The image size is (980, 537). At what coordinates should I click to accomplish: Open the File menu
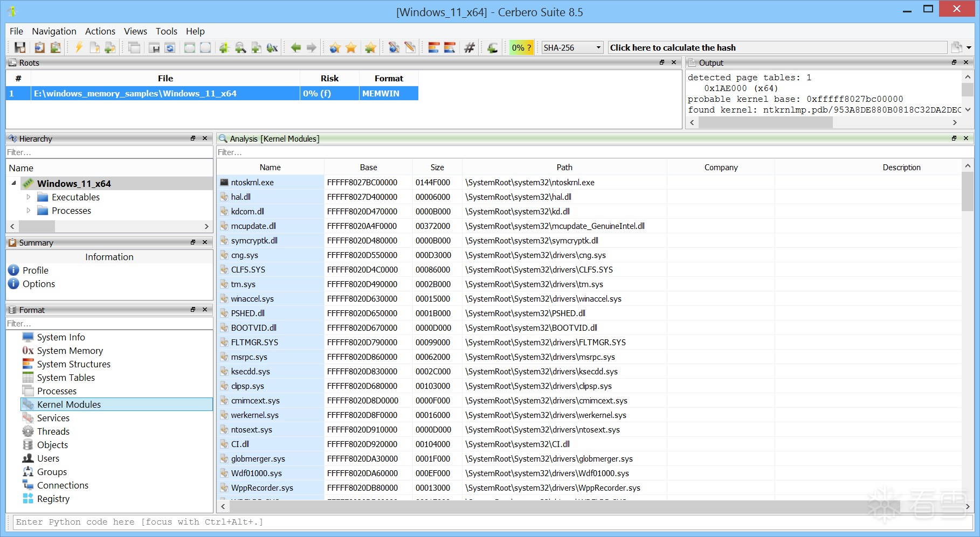(x=16, y=31)
